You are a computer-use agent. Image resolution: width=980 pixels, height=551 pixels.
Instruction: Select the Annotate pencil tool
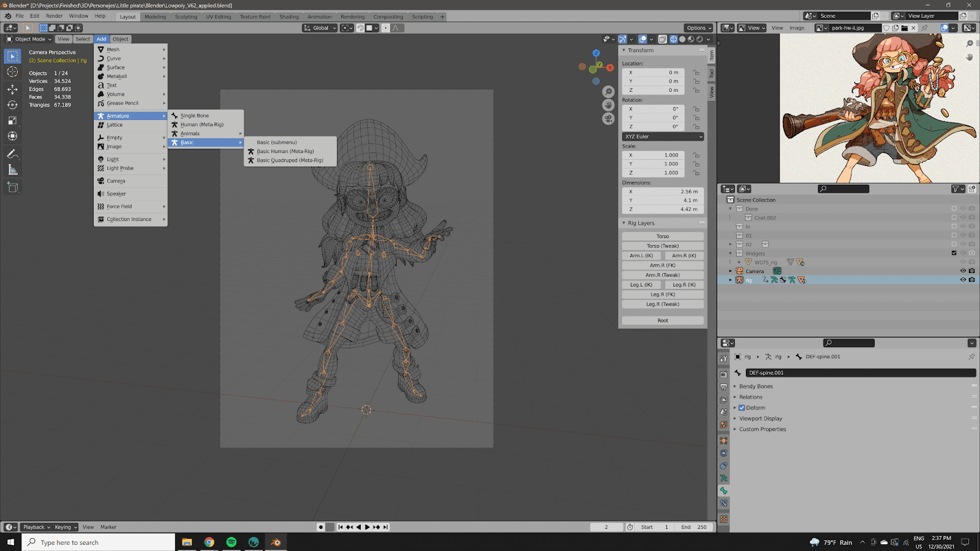click(12, 154)
